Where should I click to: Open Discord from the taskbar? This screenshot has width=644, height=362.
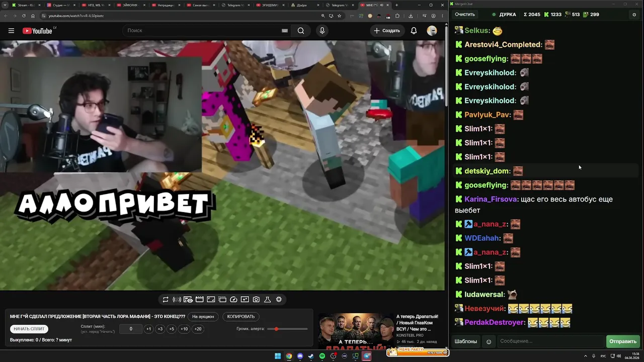pos(300,356)
